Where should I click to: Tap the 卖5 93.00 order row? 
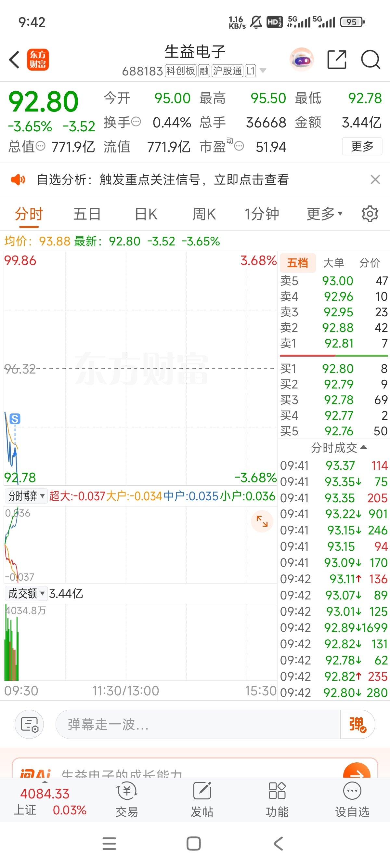click(x=334, y=281)
